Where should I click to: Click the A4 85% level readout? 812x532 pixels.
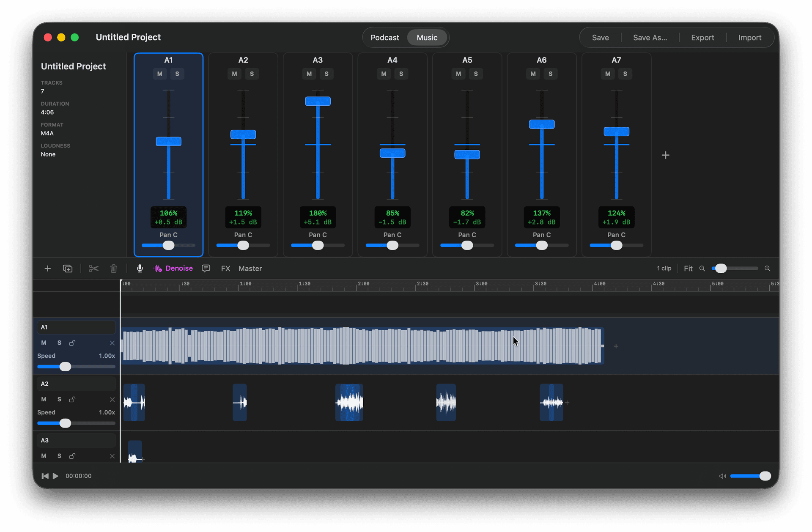pos(392,217)
